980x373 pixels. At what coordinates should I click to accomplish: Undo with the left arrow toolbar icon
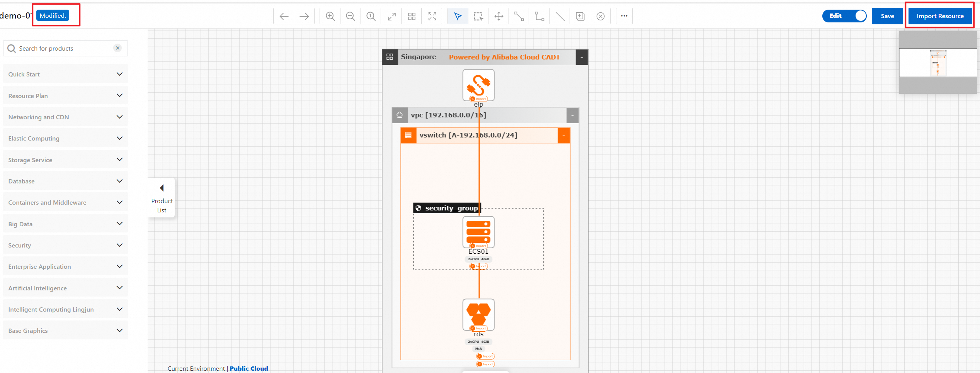(284, 16)
